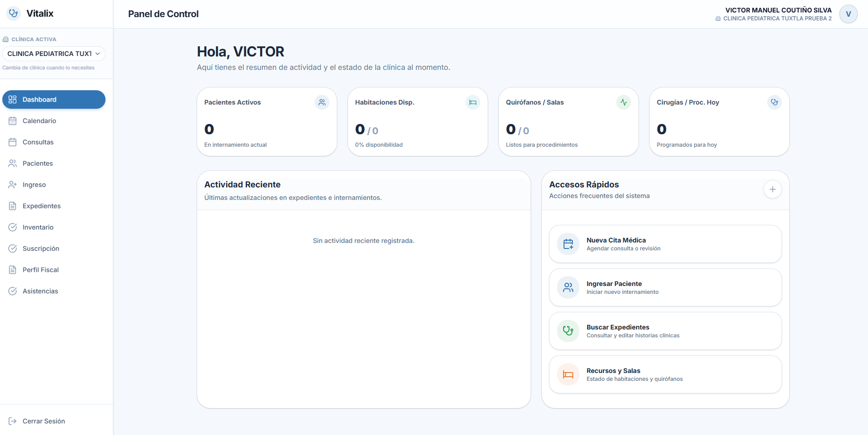Click the Calendario calendar icon

coord(12,121)
